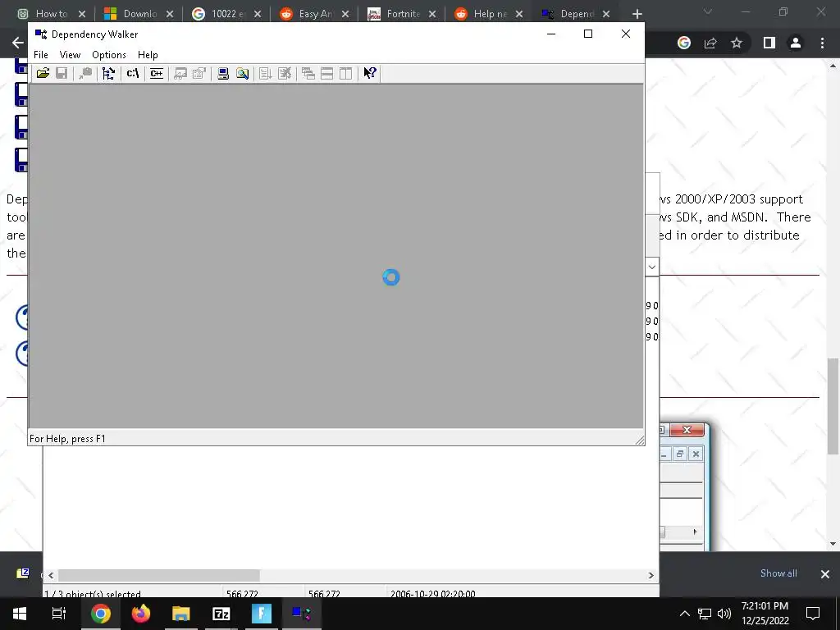
Task: Click the Chrome tab search chevron
Action: click(708, 11)
